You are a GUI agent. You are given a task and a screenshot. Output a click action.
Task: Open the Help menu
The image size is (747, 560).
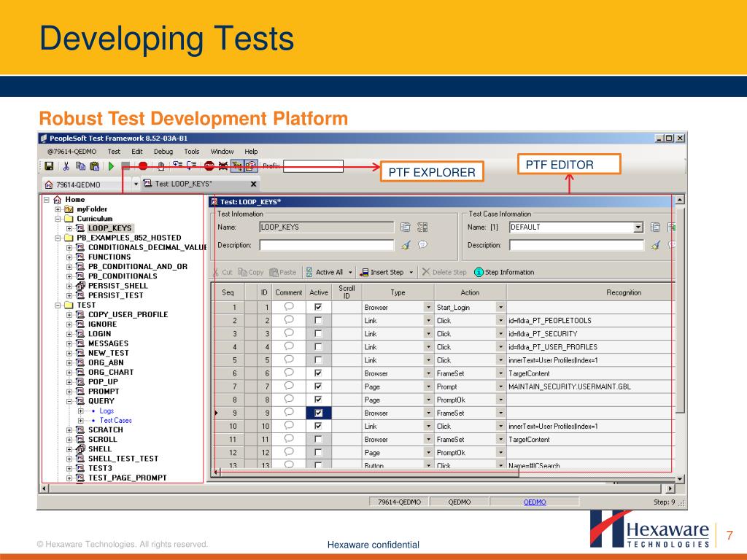click(251, 152)
